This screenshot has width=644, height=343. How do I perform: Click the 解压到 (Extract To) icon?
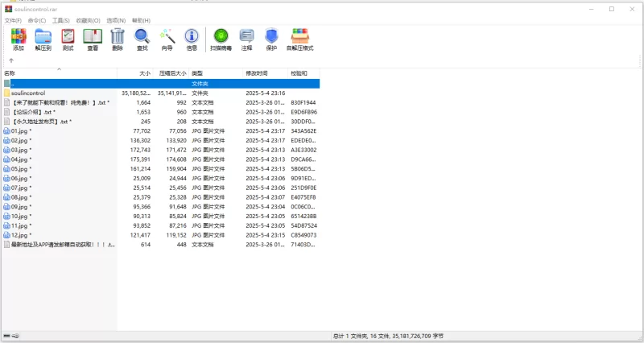tap(43, 37)
